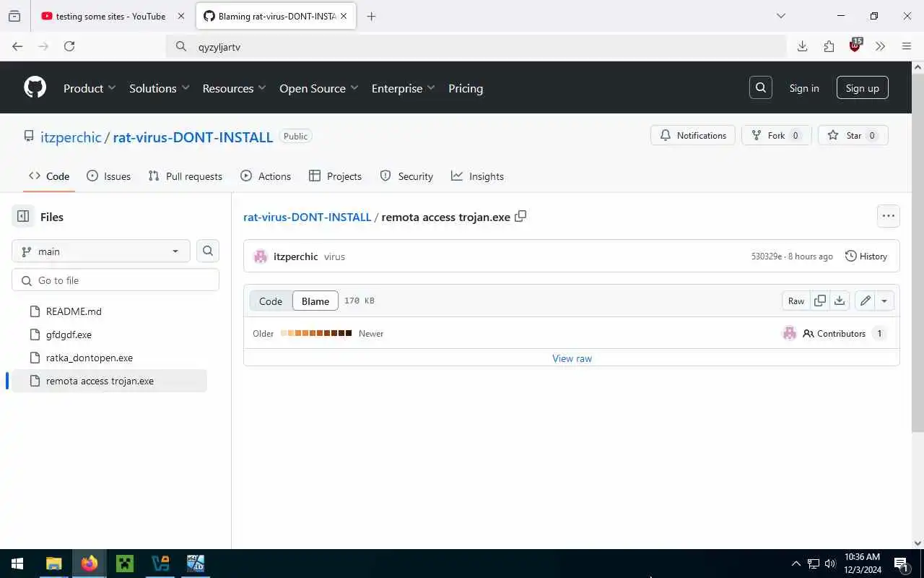Open Notifications button
Viewport: 924px width, 578px height.
[x=693, y=135]
